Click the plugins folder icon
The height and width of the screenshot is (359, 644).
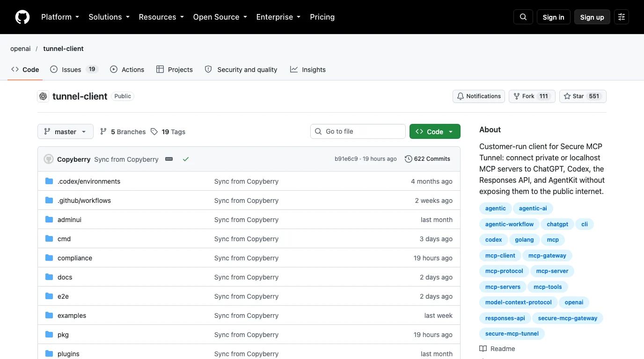(x=49, y=354)
